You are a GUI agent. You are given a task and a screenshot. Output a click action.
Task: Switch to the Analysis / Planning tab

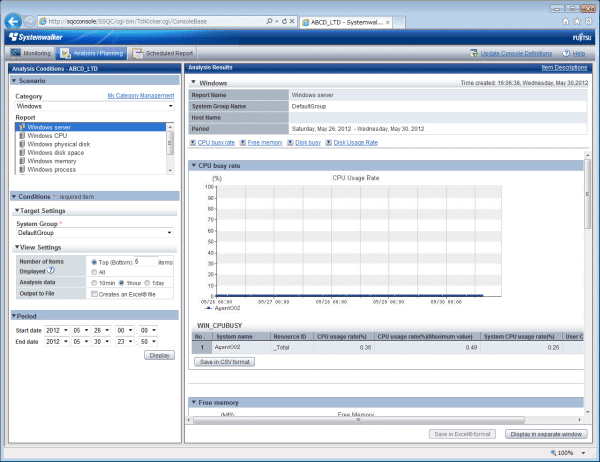point(92,53)
